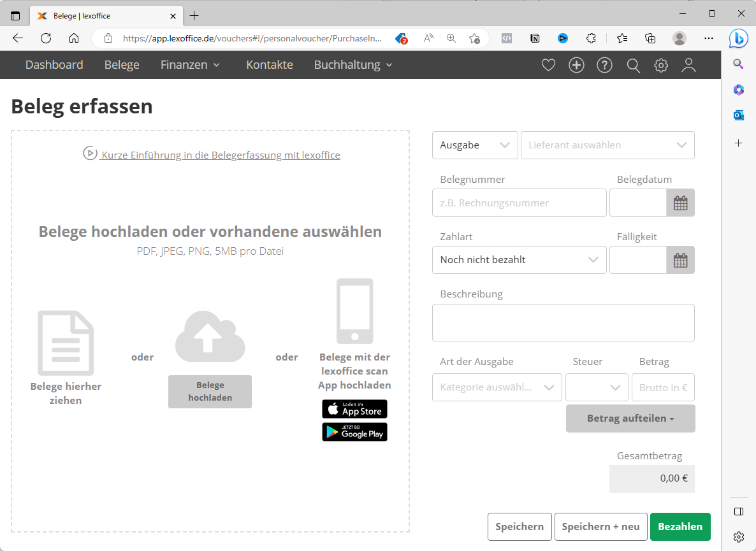The image size is (756, 551).
Task: Open the Belegdatum calendar picker
Action: (x=680, y=203)
